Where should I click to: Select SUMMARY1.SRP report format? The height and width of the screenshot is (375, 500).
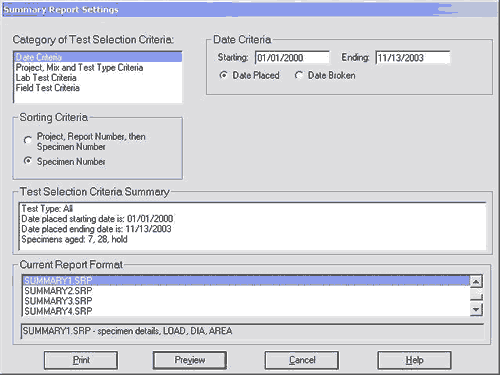click(246, 280)
